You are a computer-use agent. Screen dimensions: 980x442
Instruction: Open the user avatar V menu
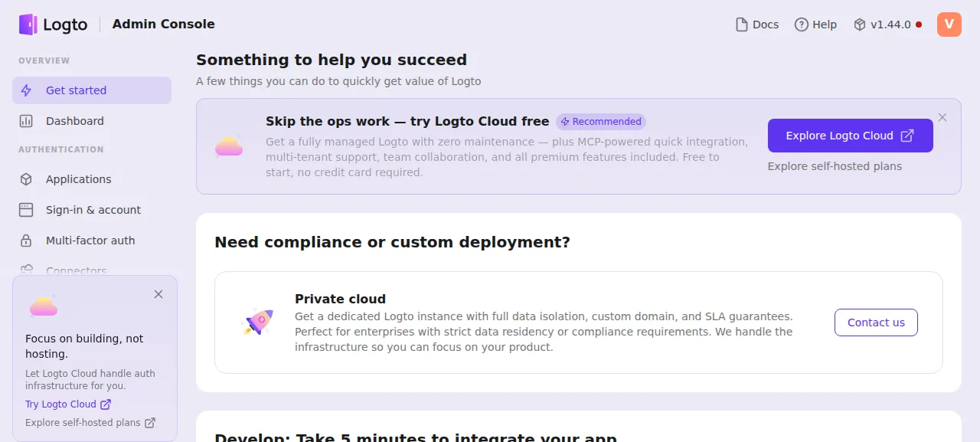point(949,24)
